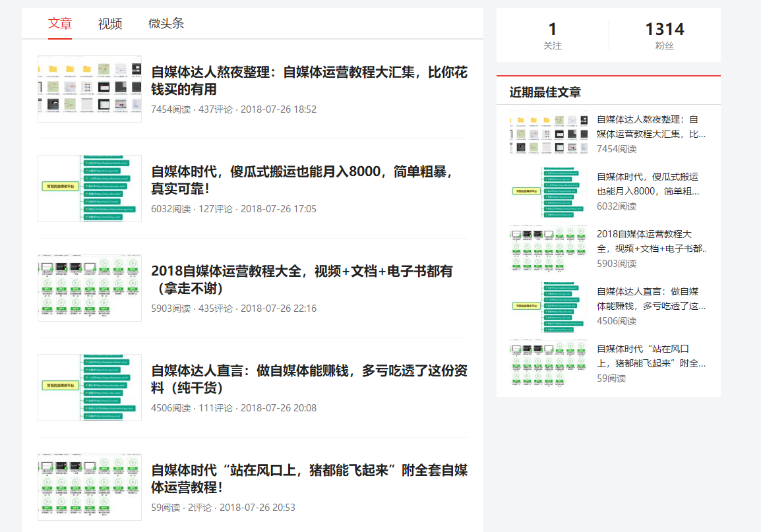
Task: Click timestamp 2018-07-26 20:53
Action: pos(257,507)
